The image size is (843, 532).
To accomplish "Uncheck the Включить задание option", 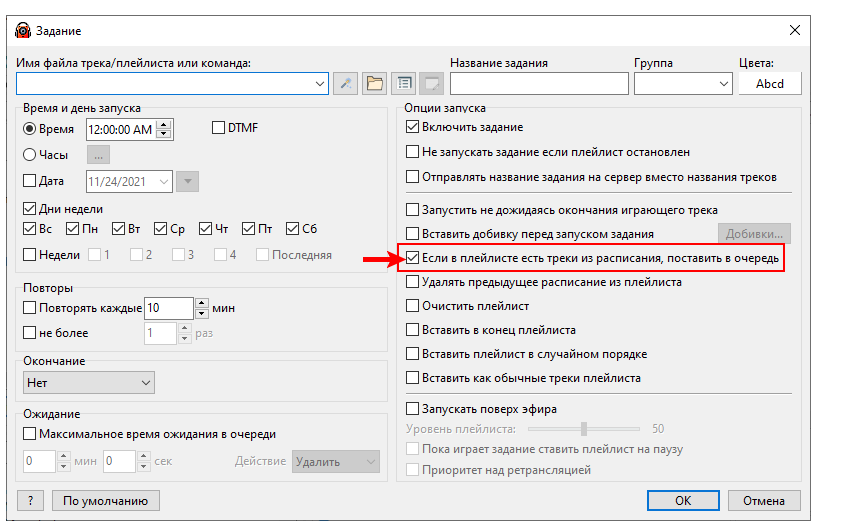I will [412, 128].
